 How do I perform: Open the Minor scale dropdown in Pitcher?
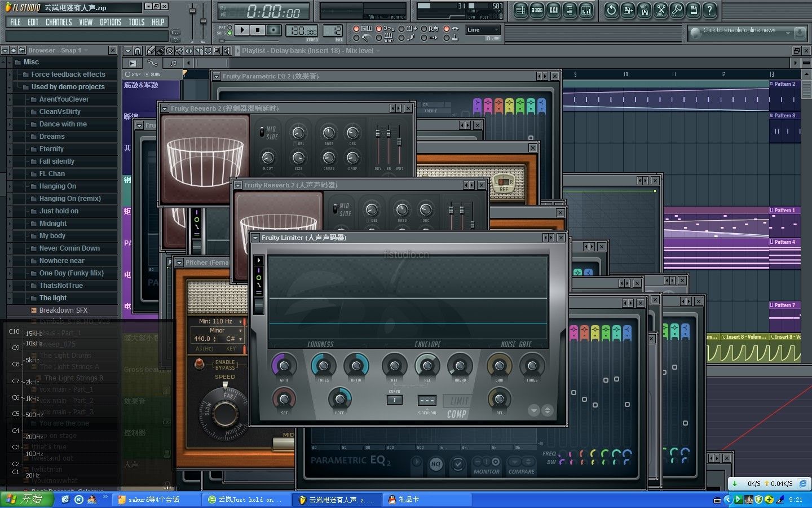coord(218,330)
